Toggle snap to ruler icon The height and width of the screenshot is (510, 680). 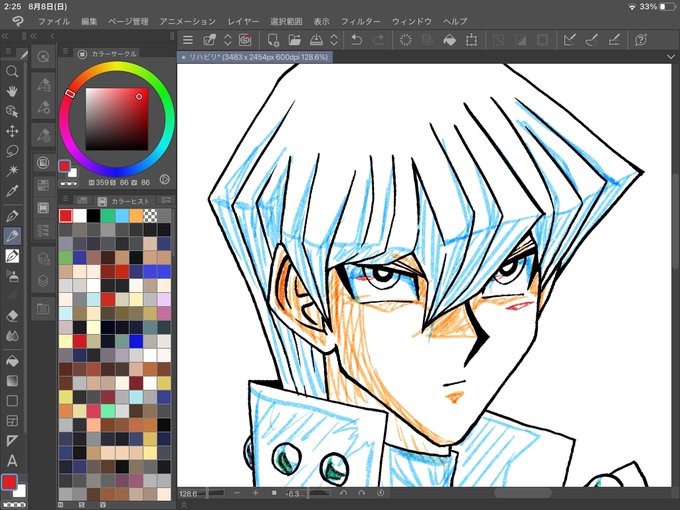[569, 40]
